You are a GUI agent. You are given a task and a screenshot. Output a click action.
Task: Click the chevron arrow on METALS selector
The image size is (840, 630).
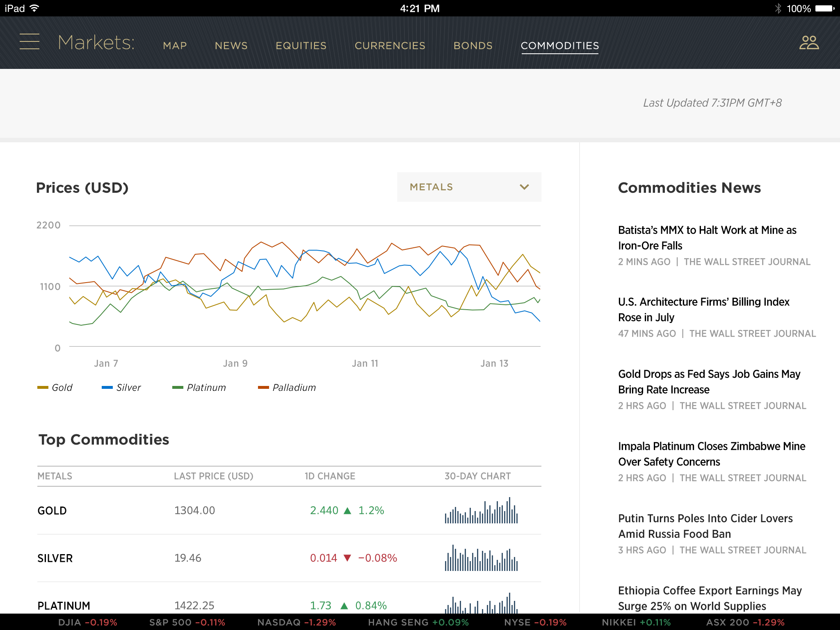pos(524,187)
